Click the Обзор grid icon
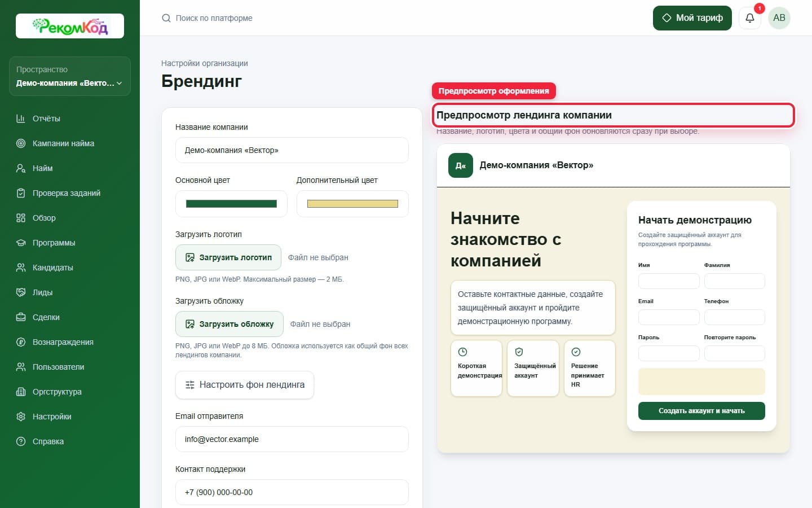Viewport: 812px width, 508px height. 21,218
